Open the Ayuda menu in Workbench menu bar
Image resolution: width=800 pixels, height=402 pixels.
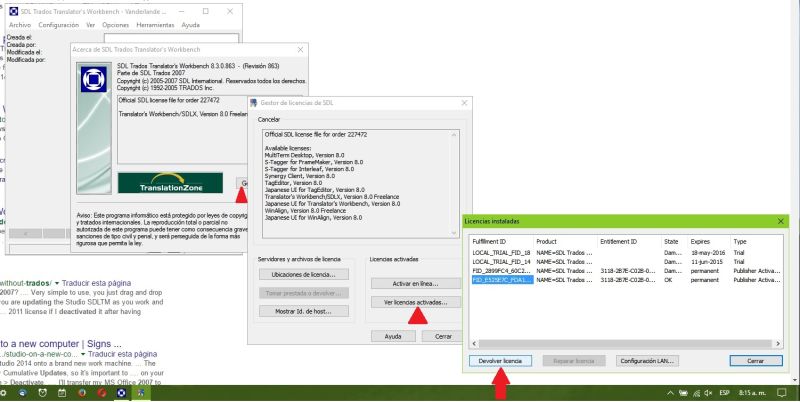pos(191,25)
